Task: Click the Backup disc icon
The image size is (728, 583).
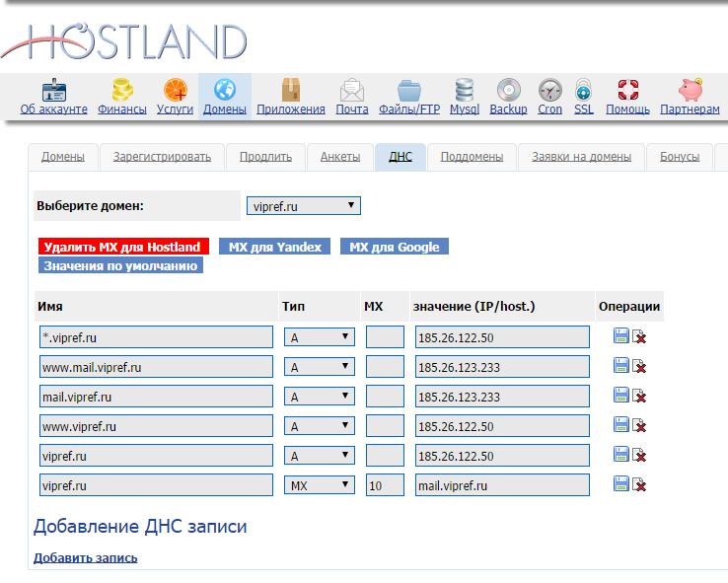Action: click(508, 90)
